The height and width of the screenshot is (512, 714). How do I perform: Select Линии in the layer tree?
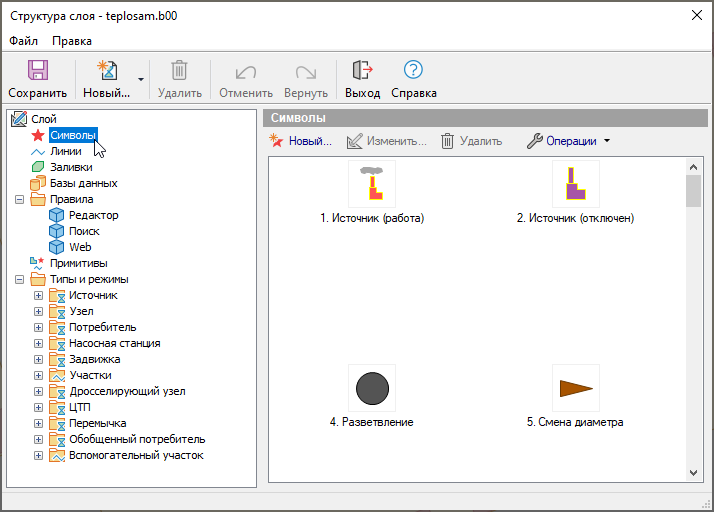click(x=65, y=151)
